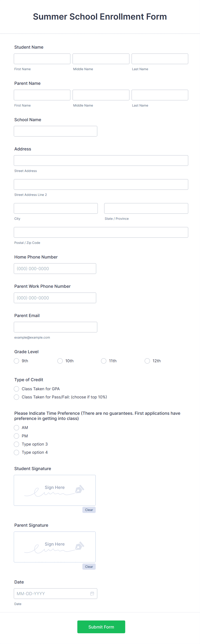The width and height of the screenshot is (200, 644).
Task: Click the School Name field
Action: coord(55,131)
